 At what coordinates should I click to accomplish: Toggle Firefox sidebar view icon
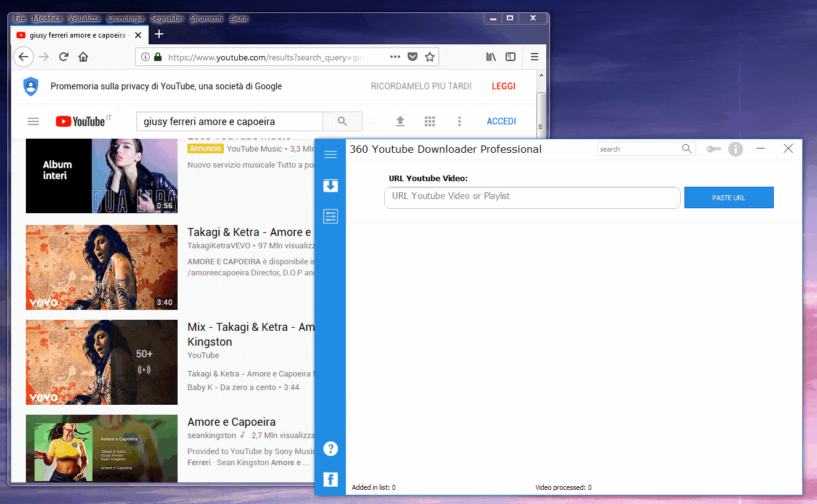click(x=511, y=57)
